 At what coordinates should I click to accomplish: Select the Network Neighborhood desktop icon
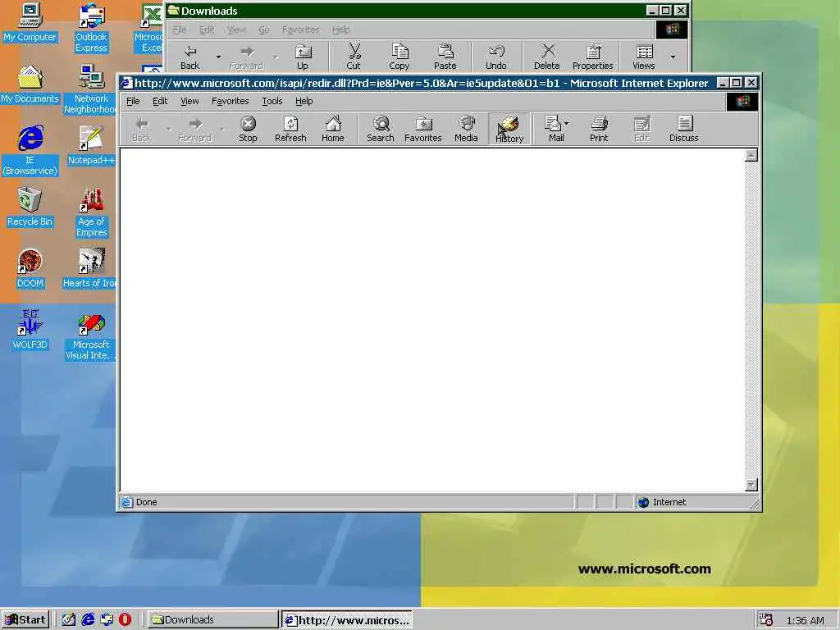tap(90, 89)
